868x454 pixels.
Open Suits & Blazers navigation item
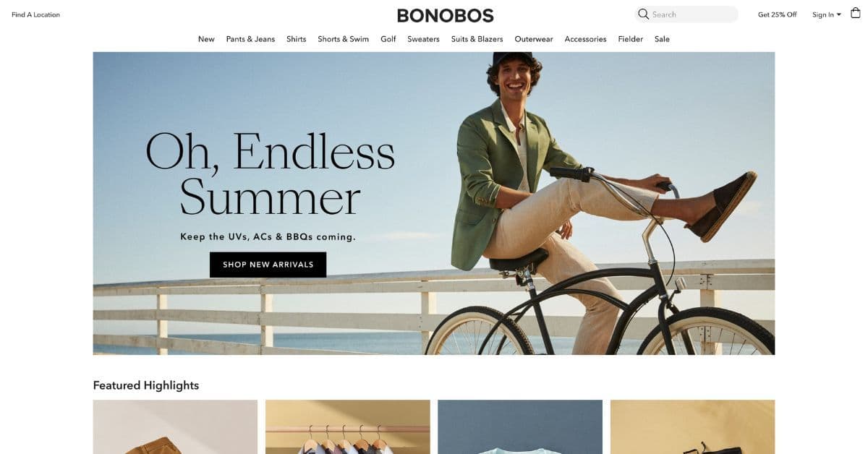477,39
